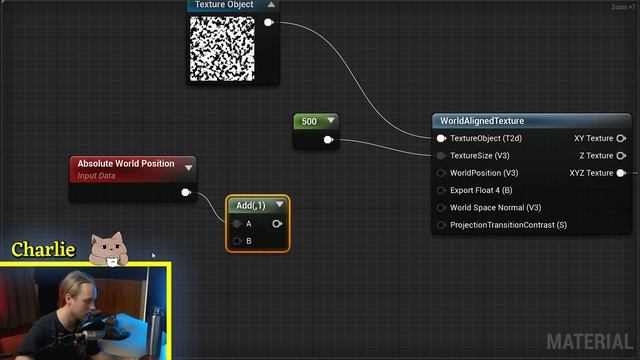Click the ProjectionTransitionContrast (S) input pin
The image size is (640, 360).
tap(441, 225)
